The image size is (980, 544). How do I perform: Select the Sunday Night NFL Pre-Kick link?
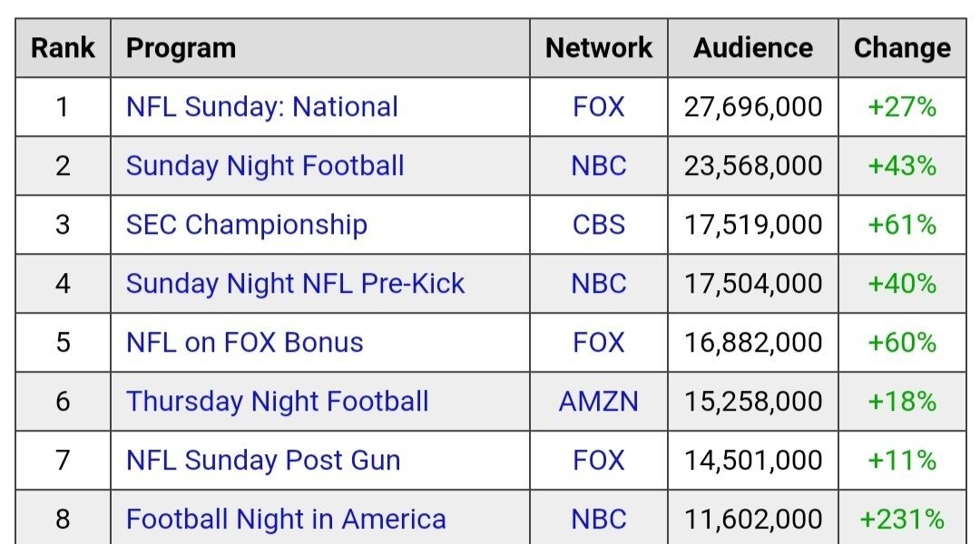point(295,284)
